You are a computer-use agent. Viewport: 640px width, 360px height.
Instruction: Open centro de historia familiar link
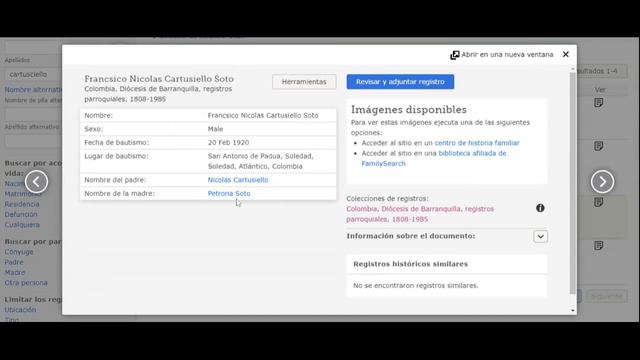477,143
